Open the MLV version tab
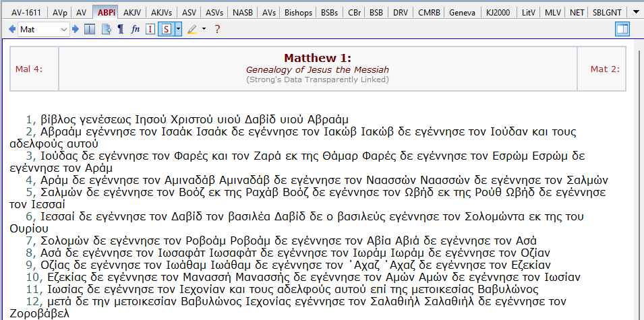This screenshot has width=644, height=320. [552, 13]
